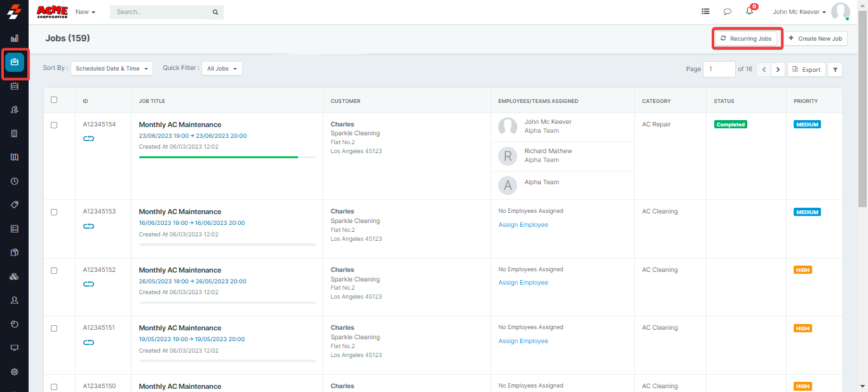
Task: Click the search magnifier icon
Action: [x=215, y=12]
